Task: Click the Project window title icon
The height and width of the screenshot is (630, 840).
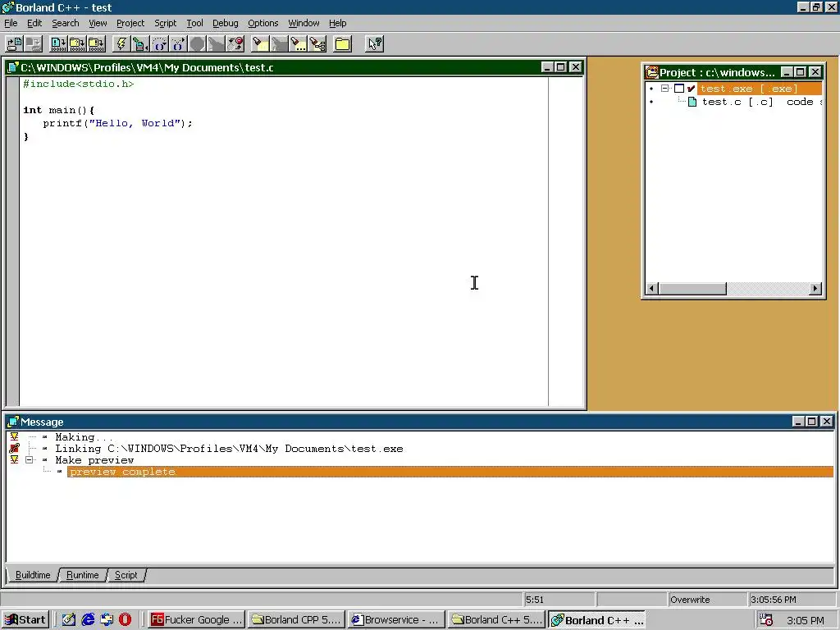Action: click(x=652, y=72)
